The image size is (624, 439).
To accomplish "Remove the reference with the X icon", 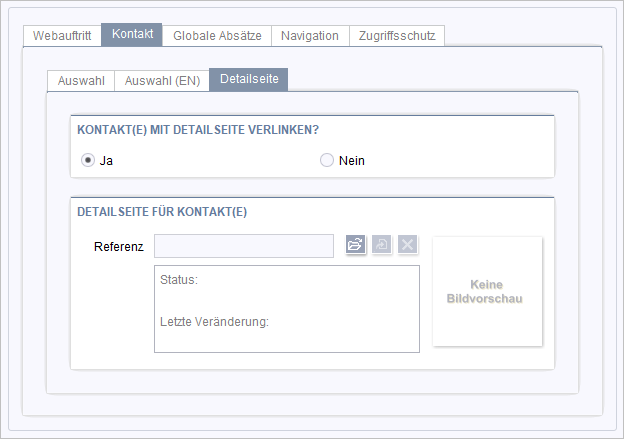I will coord(408,244).
